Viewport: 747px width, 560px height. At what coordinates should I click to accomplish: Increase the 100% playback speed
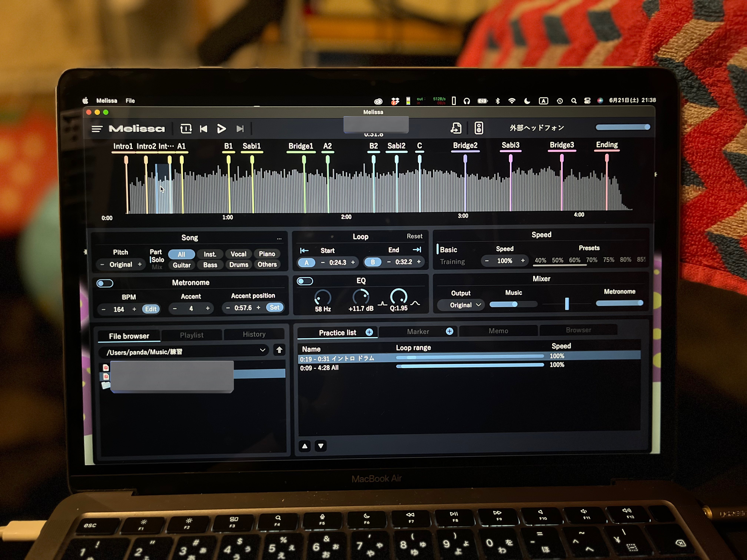[523, 261]
